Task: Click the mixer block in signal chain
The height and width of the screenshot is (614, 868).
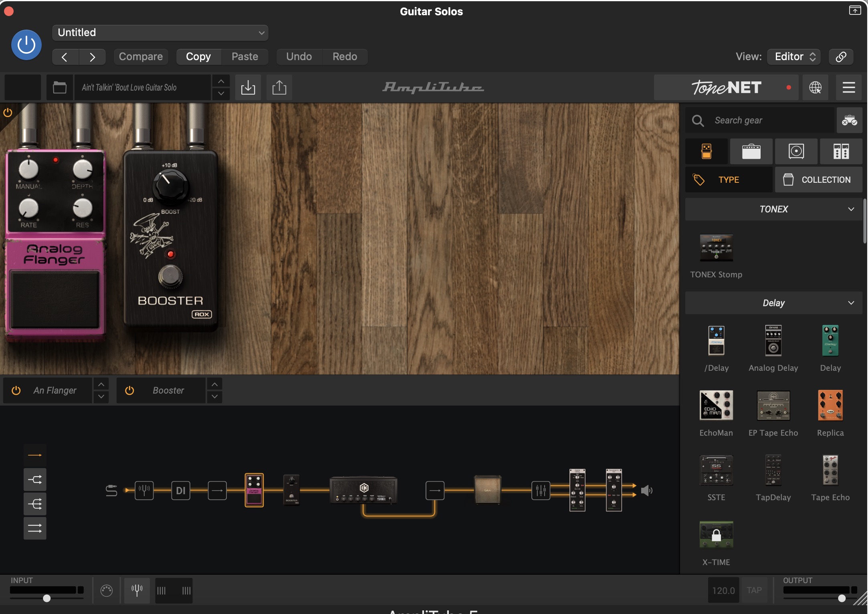Action: point(541,490)
